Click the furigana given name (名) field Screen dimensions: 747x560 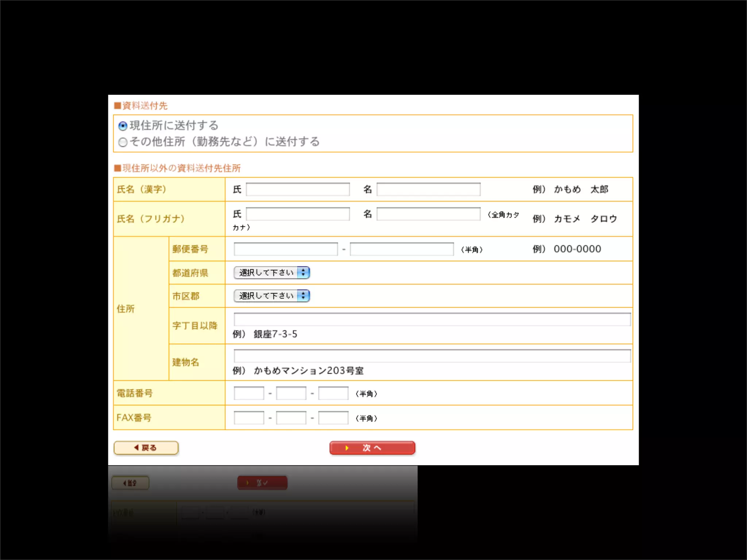point(428,214)
